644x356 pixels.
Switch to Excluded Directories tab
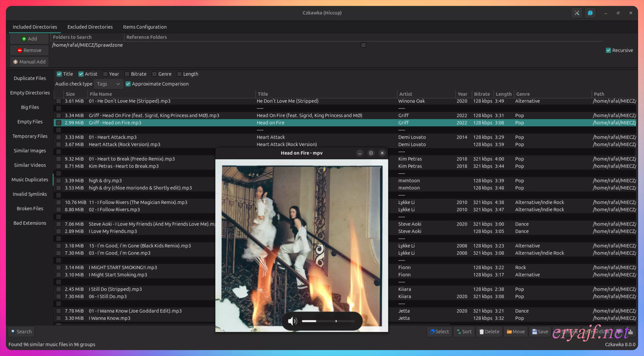point(90,27)
